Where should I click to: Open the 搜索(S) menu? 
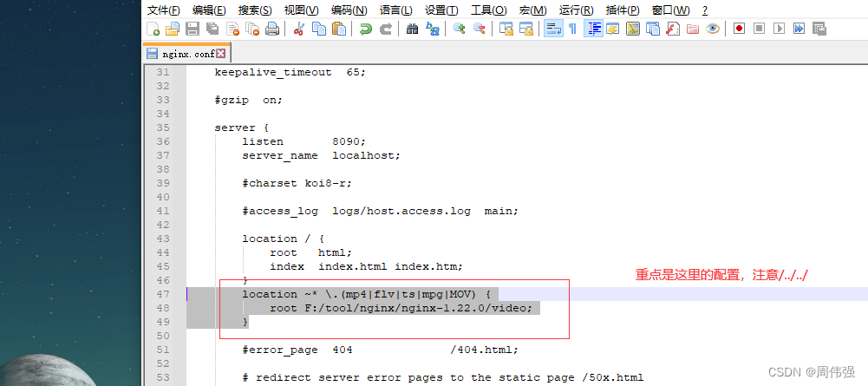[x=255, y=10]
